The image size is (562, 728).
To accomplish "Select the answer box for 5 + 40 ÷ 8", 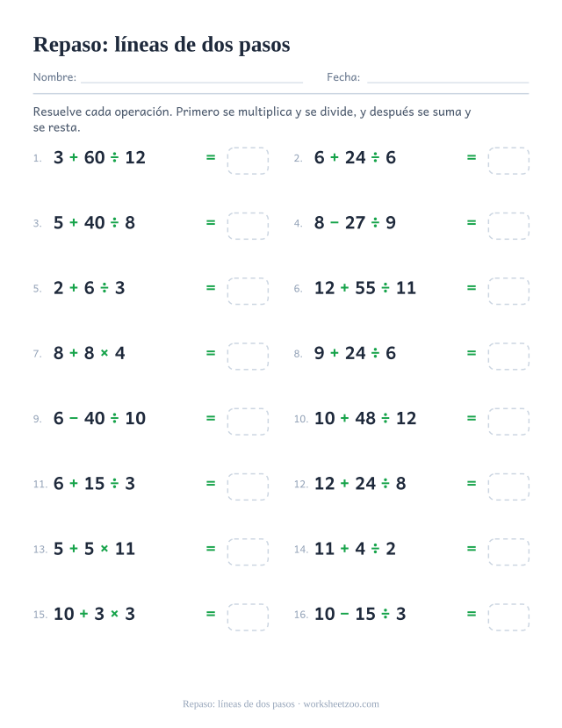I will click(248, 226).
